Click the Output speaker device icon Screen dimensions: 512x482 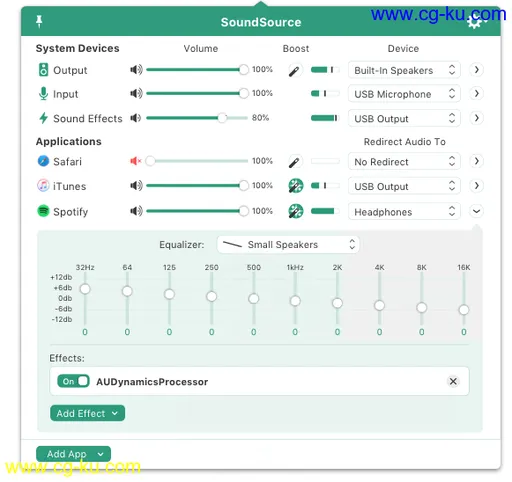tap(43, 70)
